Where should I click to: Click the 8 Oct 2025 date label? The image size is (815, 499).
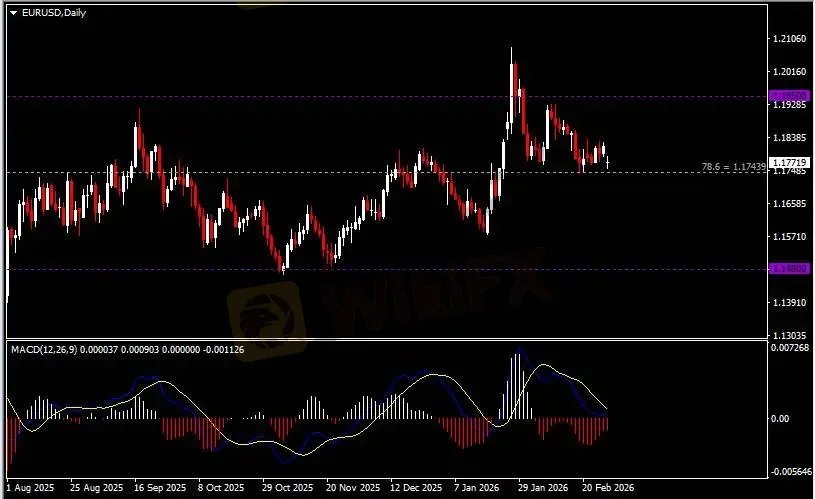(221, 488)
